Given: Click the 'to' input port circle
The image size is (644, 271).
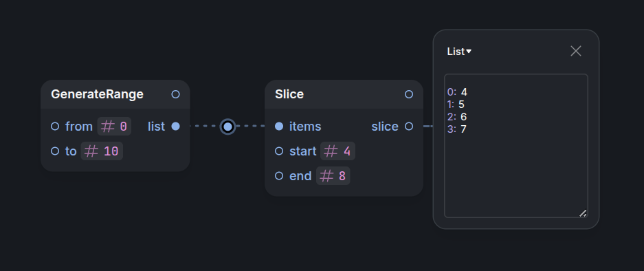Looking at the screenshot, I should click(55, 151).
